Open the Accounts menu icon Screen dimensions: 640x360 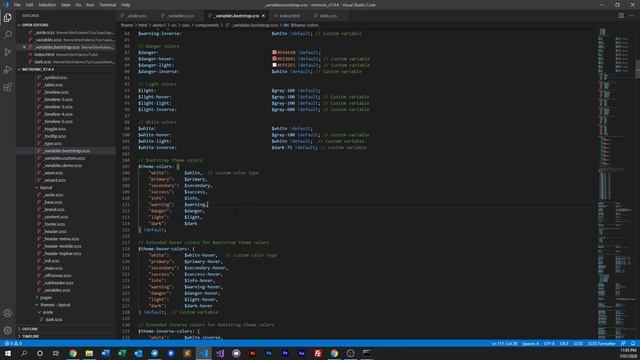click(x=7, y=313)
